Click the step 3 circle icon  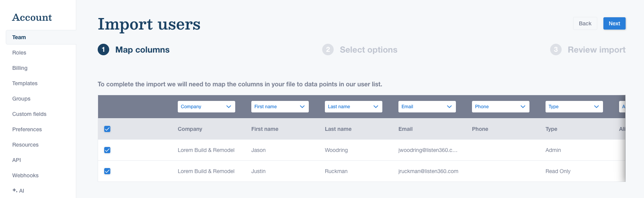point(556,50)
